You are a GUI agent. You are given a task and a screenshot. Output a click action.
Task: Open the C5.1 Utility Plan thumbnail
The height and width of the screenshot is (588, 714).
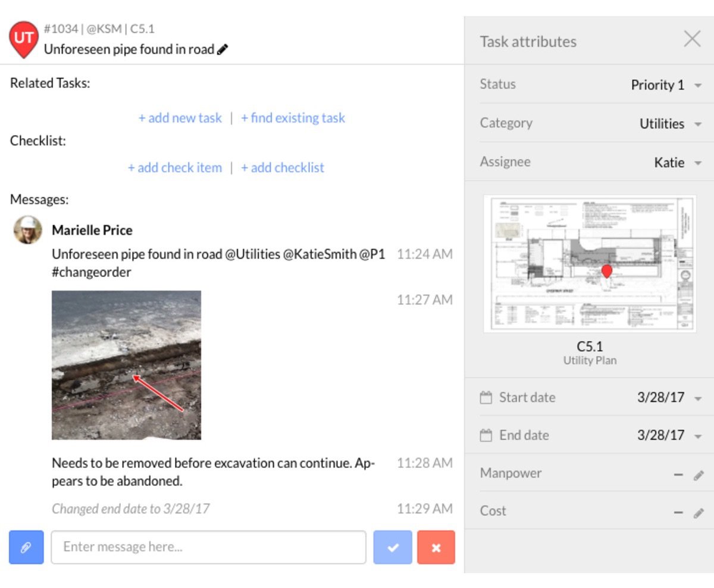(x=590, y=264)
